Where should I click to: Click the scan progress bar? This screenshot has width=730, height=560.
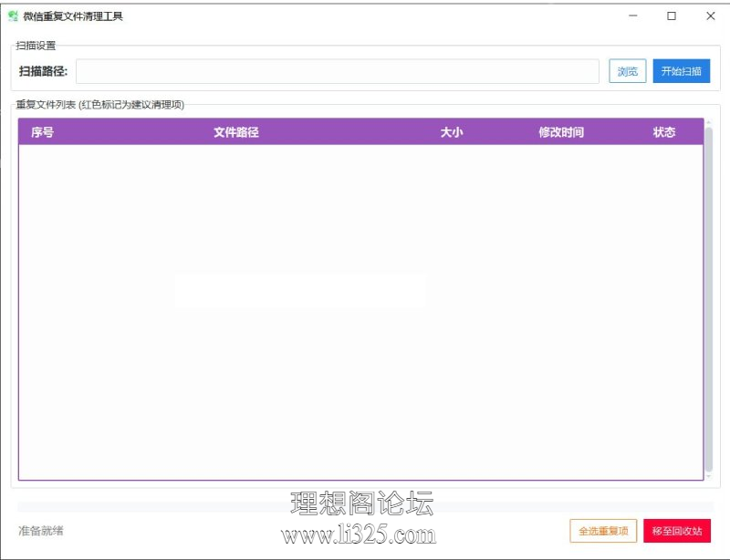[365, 507]
